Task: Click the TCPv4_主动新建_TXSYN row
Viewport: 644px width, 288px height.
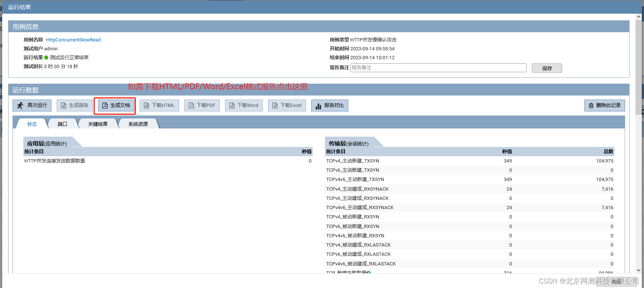Action: pos(470,161)
